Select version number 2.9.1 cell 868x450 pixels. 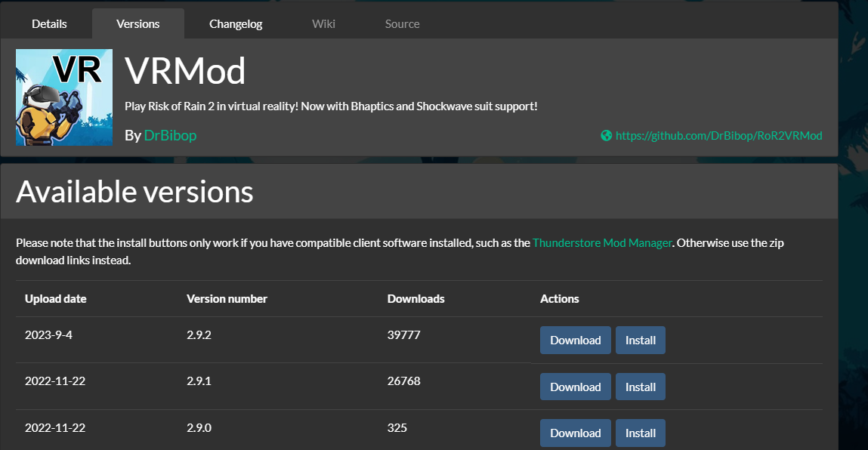[199, 381]
